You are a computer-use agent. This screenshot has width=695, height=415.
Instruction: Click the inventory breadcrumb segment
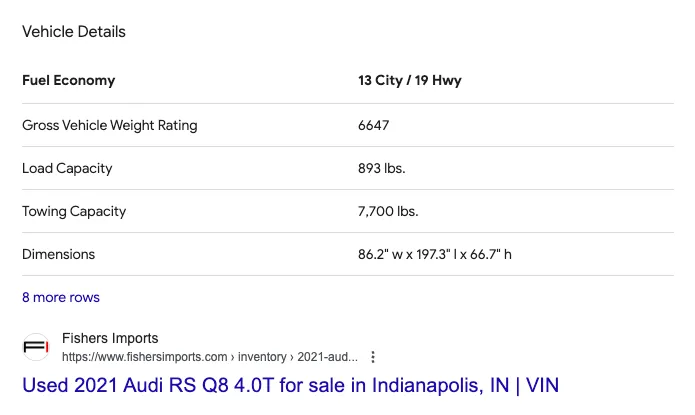[x=262, y=357]
